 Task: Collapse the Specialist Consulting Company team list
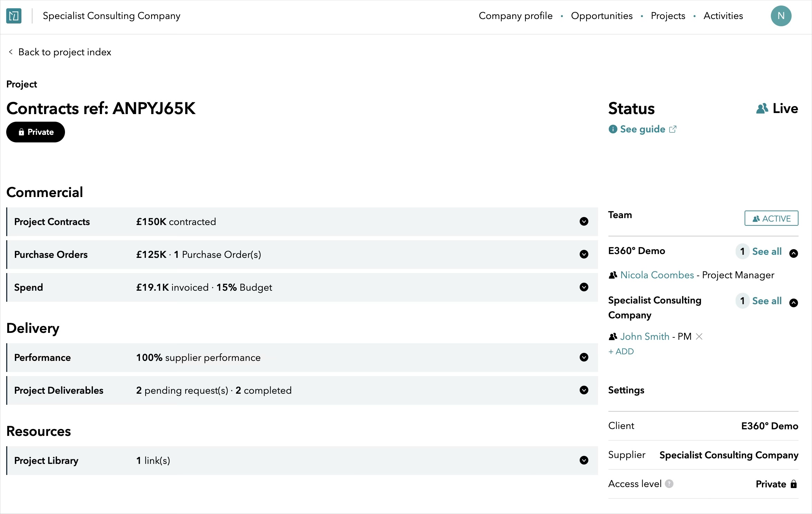click(x=794, y=303)
